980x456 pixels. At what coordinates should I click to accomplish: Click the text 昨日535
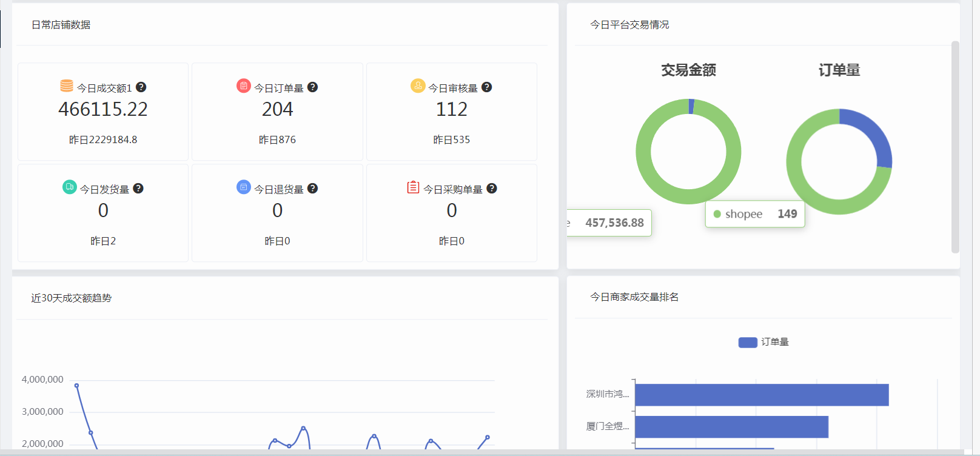pyautogui.click(x=452, y=139)
